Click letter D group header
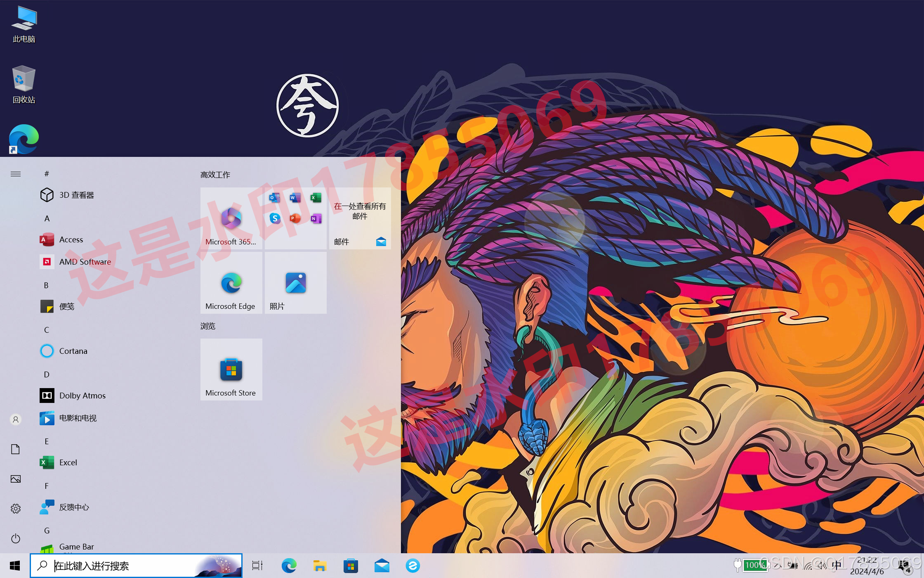 tap(47, 374)
